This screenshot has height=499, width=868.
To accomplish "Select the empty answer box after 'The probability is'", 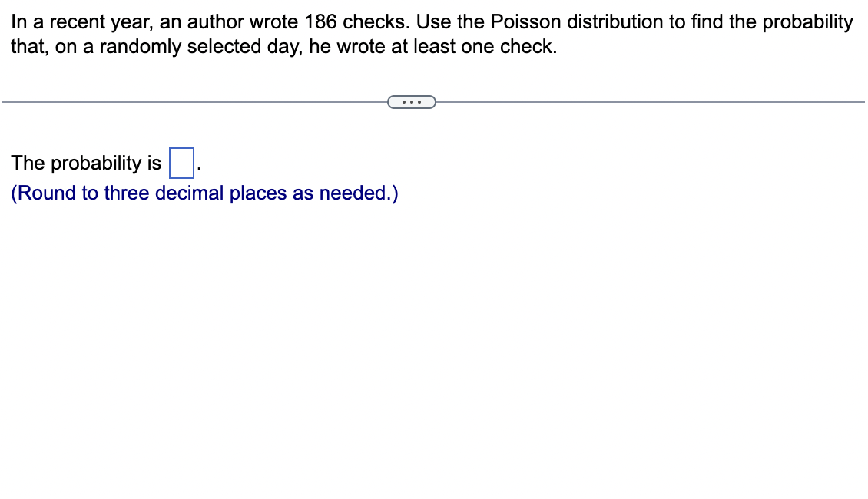I will 181,161.
